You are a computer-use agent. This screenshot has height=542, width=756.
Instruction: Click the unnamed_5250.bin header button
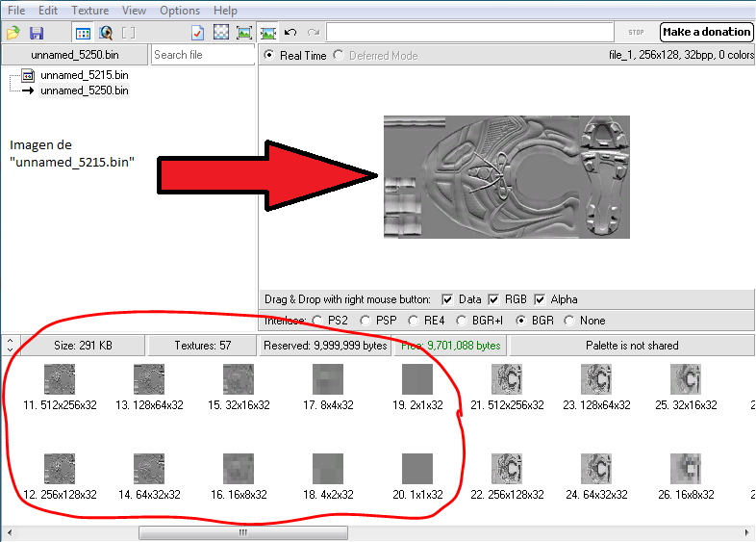click(x=73, y=55)
